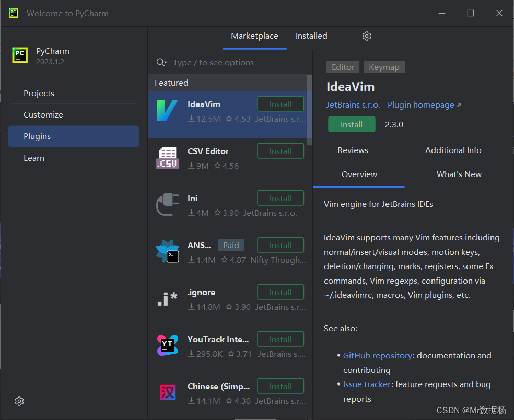Image resolution: width=514 pixels, height=420 pixels.
Task: Open the Reviews tab
Action: point(353,150)
